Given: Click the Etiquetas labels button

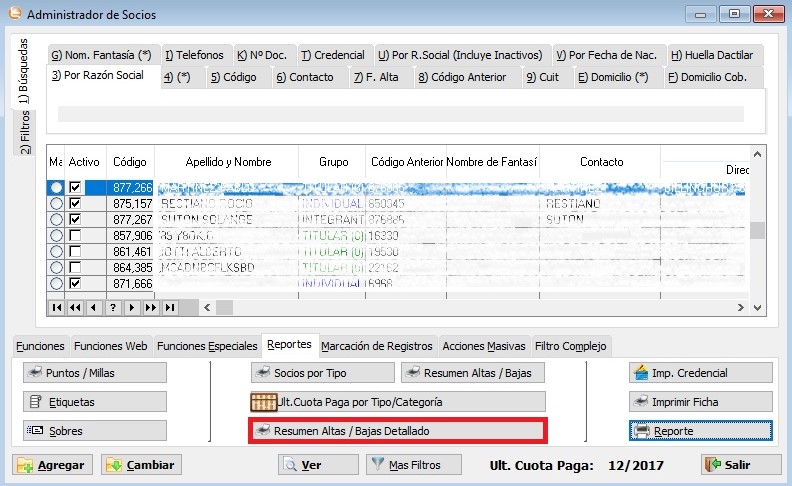Looking at the screenshot, I should point(94,402).
